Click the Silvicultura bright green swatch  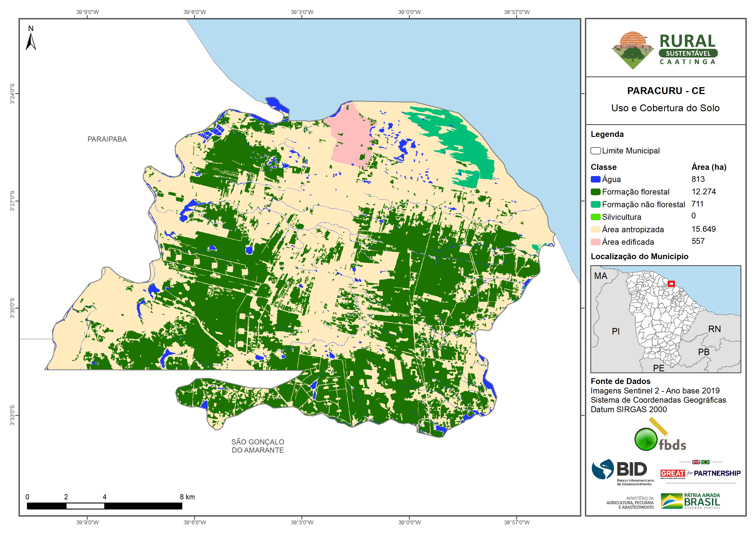(x=595, y=217)
